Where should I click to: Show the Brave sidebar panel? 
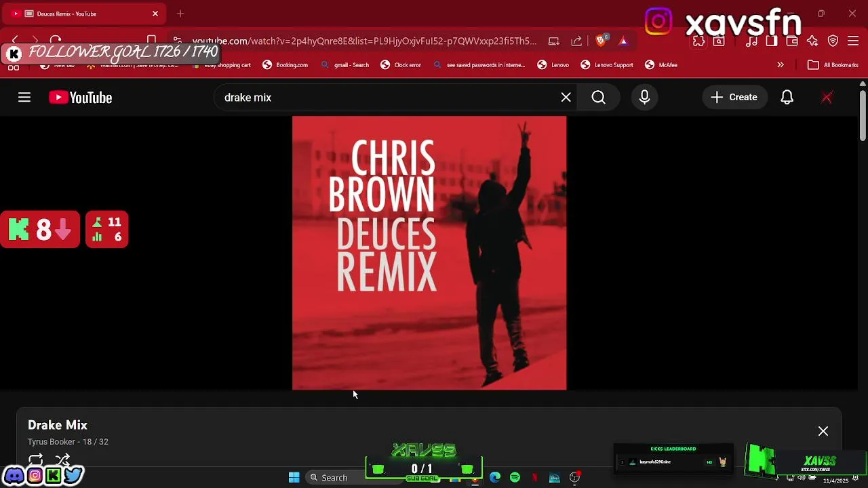772,41
